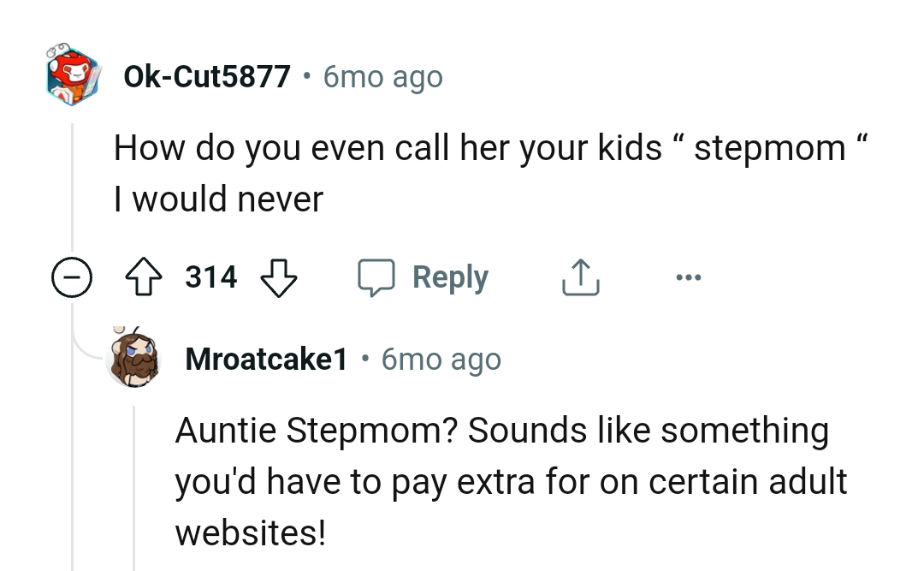924x571 pixels.
Task: Click the minus icon to hide replies
Action: pyautogui.click(x=73, y=277)
